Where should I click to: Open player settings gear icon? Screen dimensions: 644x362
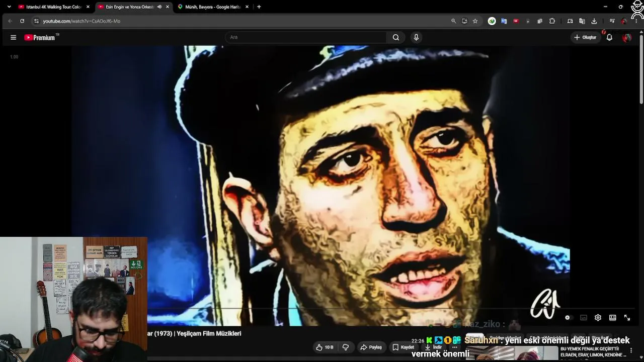pos(598,318)
